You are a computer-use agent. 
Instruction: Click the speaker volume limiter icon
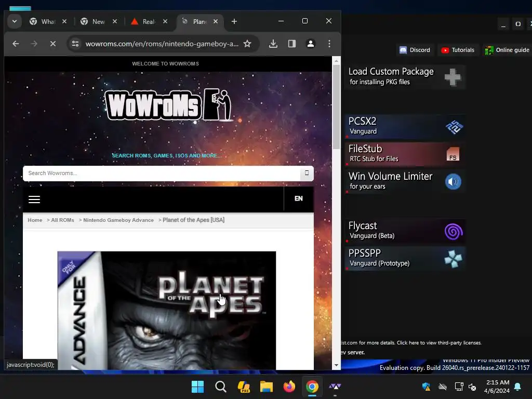tap(453, 182)
